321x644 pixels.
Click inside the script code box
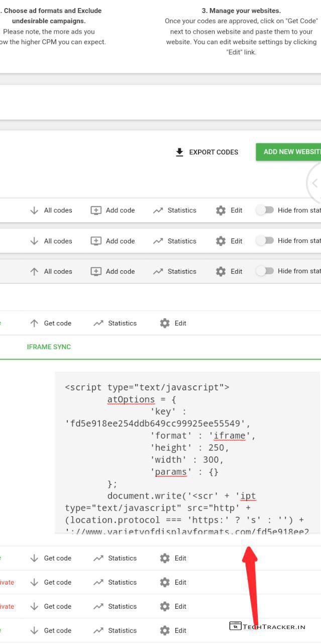pyautogui.click(x=187, y=453)
